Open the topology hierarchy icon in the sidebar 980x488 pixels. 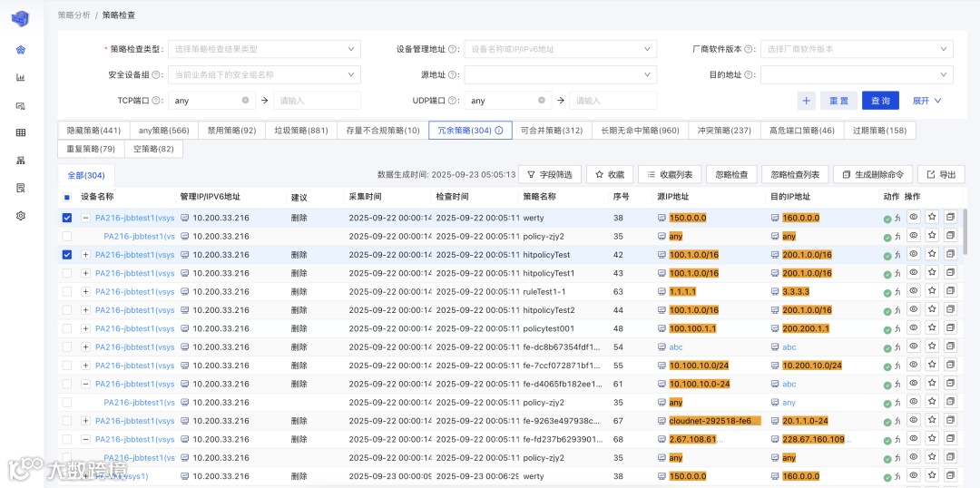21,160
